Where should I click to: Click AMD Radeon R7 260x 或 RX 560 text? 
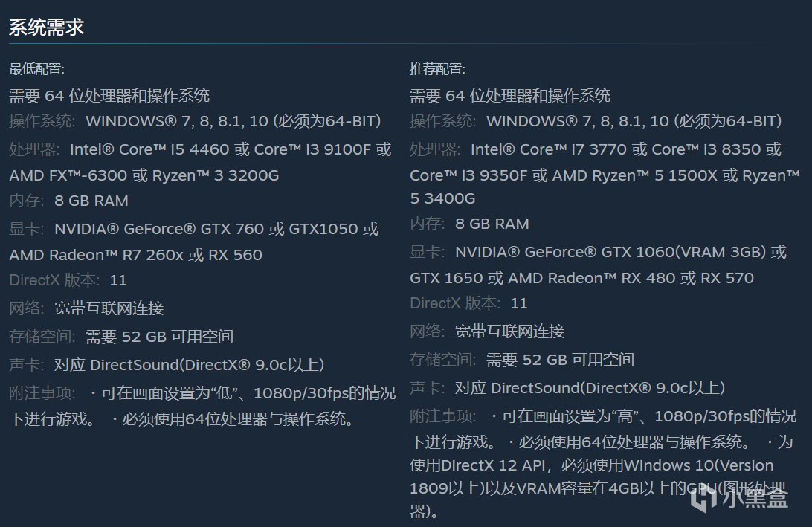click(x=135, y=255)
